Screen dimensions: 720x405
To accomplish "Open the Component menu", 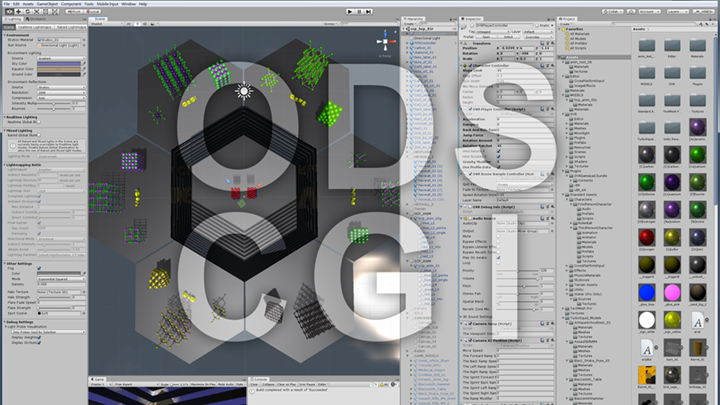I will click(x=71, y=4).
